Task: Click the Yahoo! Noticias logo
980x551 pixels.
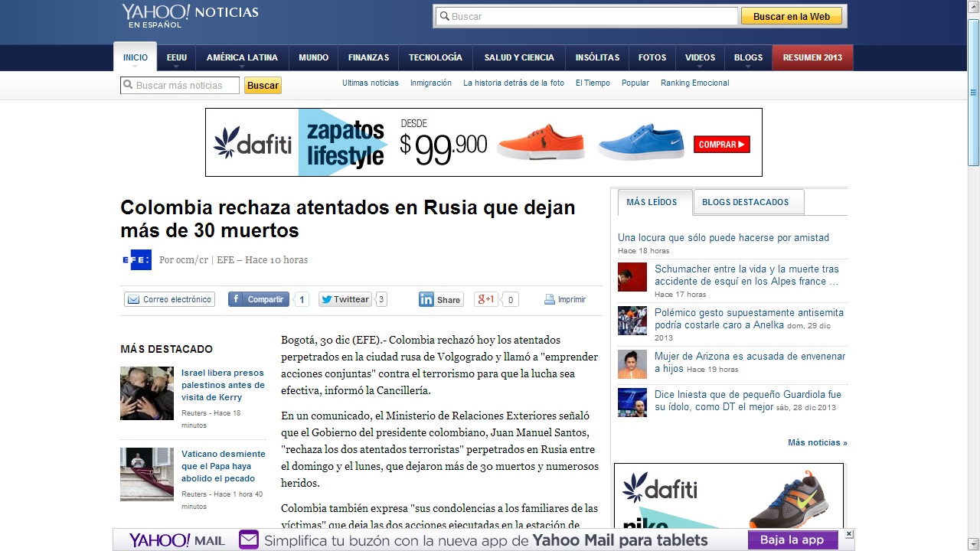Action: 190,15
